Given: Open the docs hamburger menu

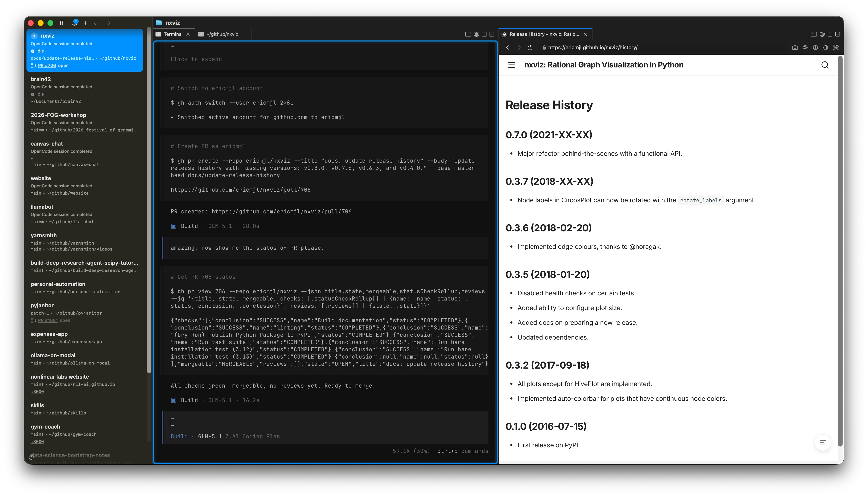Looking at the screenshot, I should coord(511,65).
